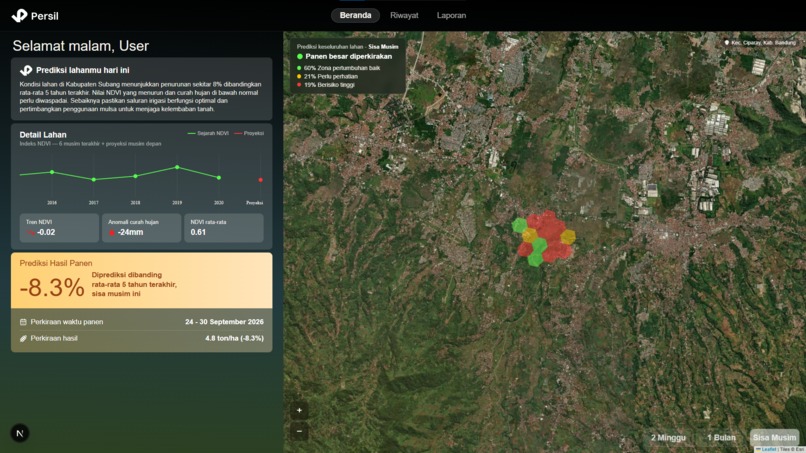Open the Laporan tab
The height and width of the screenshot is (453, 806).
click(x=451, y=15)
